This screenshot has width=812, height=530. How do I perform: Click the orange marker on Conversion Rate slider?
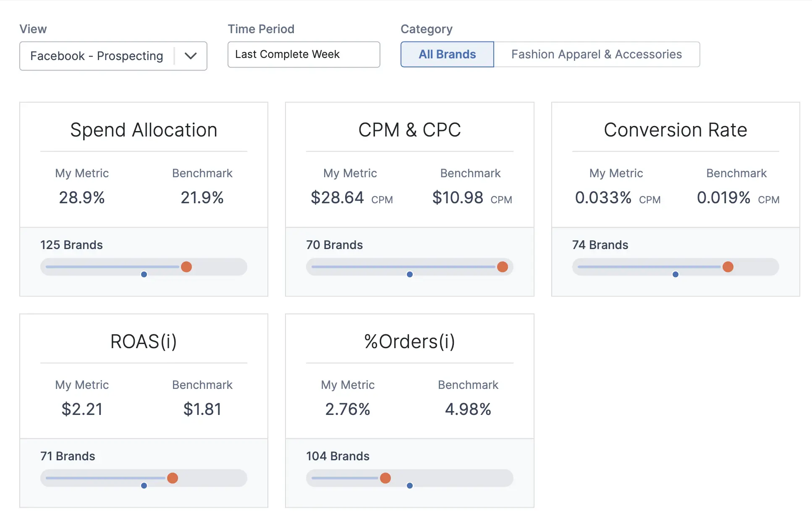(728, 267)
